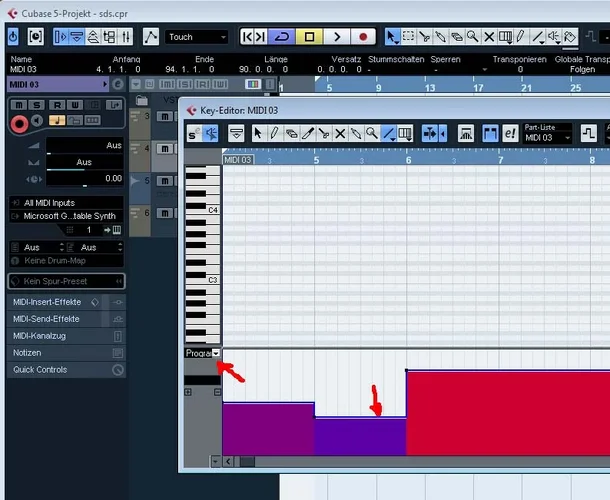Open the Pool window icon
Image resolution: width=610 pixels, height=500 pixels.
tap(109, 37)
